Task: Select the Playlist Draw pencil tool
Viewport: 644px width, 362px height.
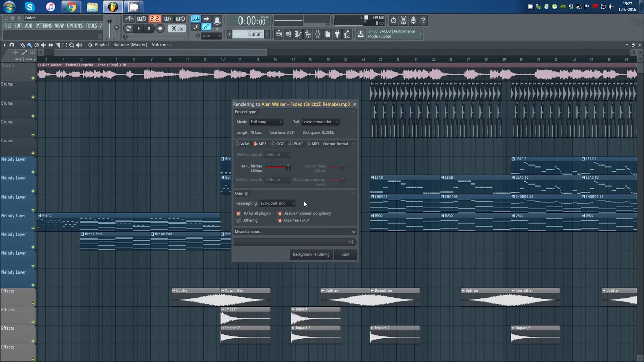Action: click(x=23, y=45)
